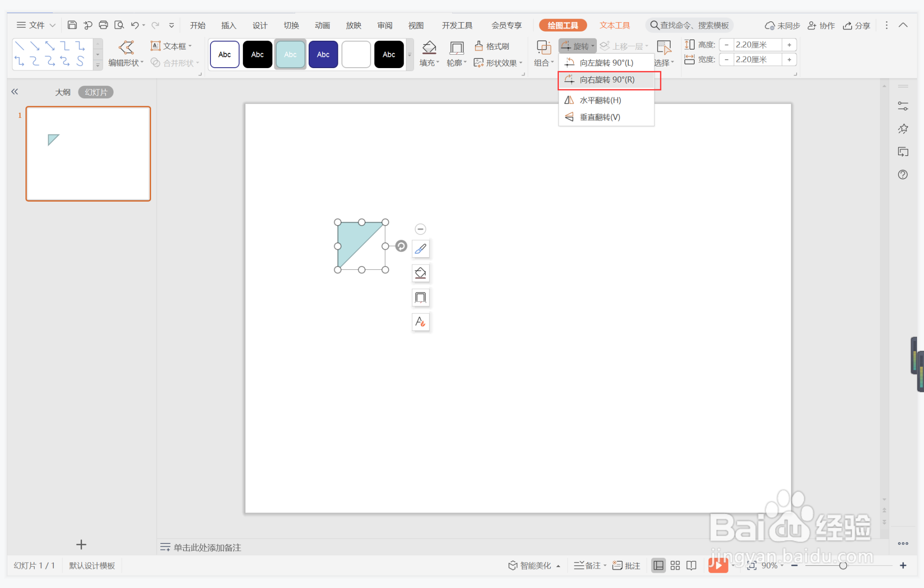Click the floating brush style icon

pyautogui.click(x=420, y=249)
